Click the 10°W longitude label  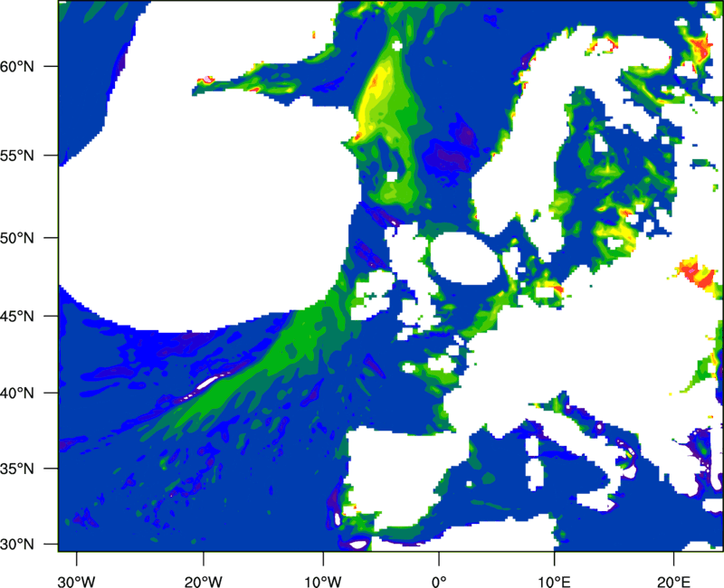point(323,582)
